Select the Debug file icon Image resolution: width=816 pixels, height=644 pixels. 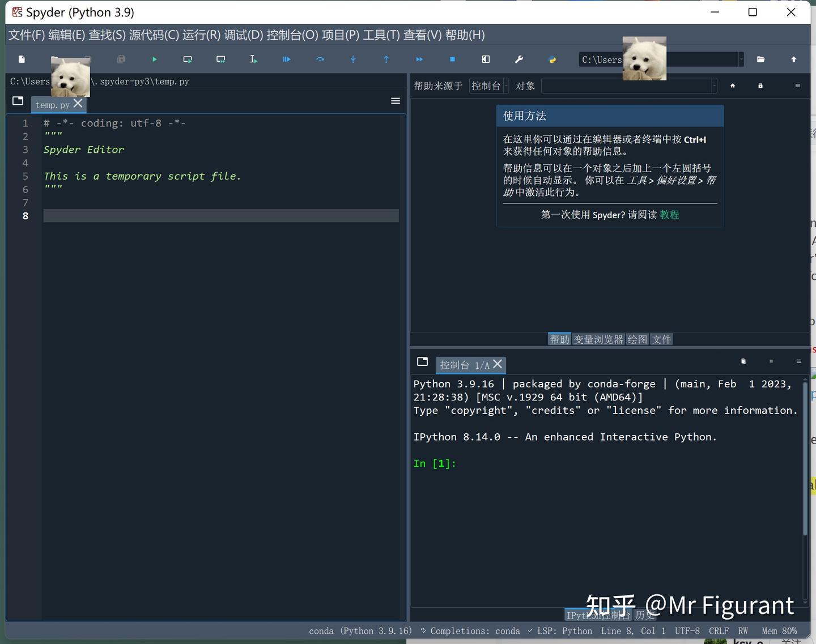coord(287,59)
